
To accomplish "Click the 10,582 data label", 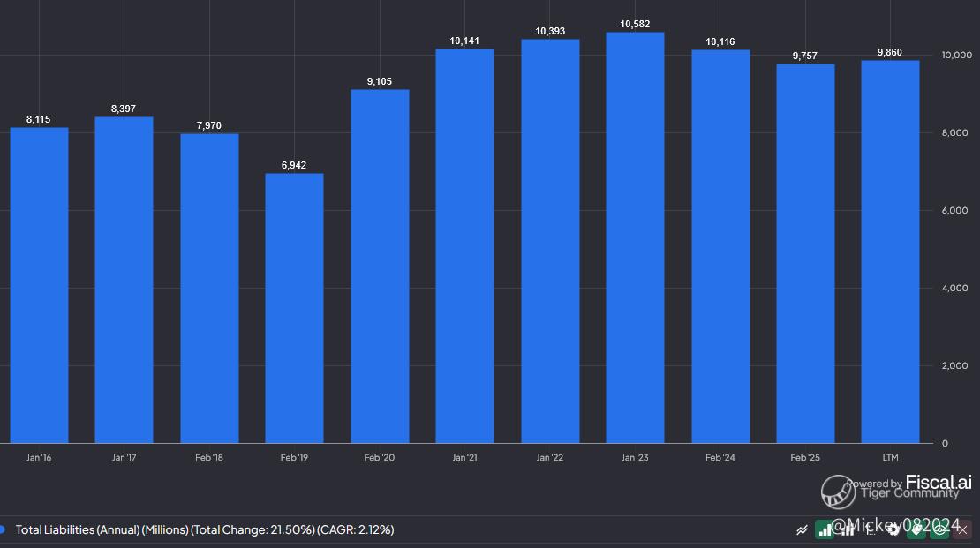I will coord(635,25).
